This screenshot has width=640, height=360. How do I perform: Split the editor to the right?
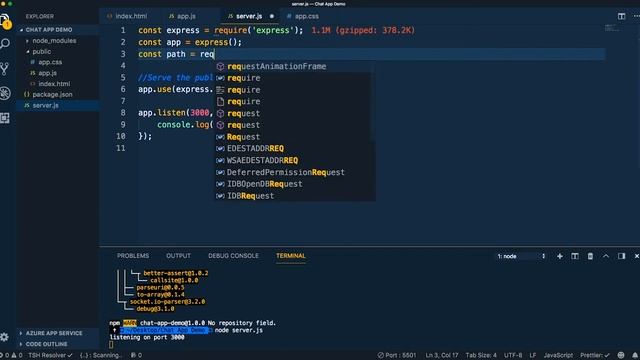(x=621, y=16)
